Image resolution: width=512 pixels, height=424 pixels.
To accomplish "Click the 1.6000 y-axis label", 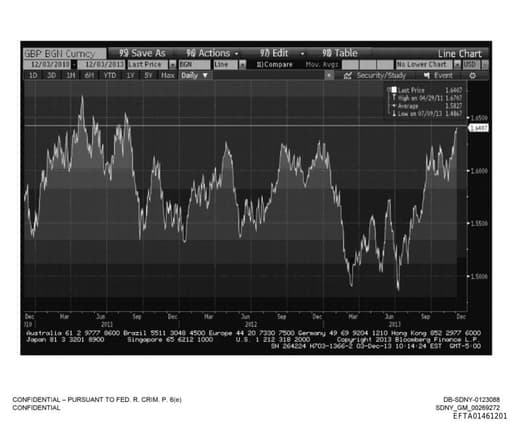I will [x=479, y=171].
